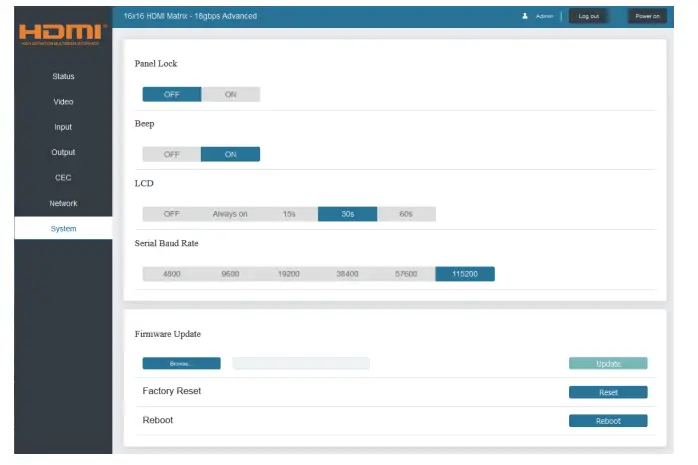
Task: Click the Factory Reset label
Action: click(x=172, y=391)
